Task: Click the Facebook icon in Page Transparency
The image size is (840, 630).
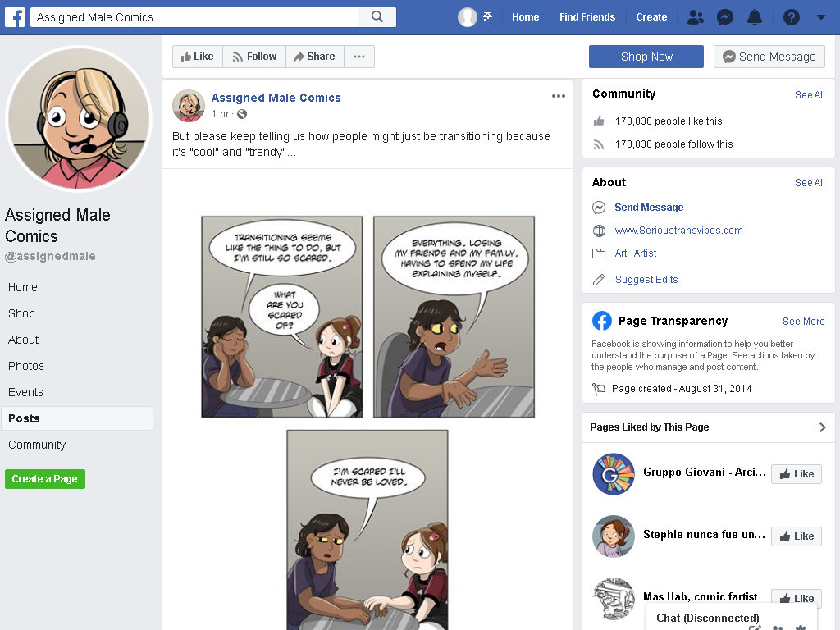Action: tap(601, 321)
